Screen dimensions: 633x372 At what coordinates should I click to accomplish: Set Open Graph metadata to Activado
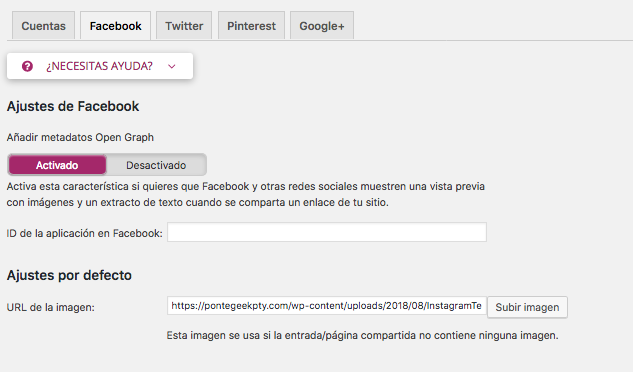pos(57,165)
